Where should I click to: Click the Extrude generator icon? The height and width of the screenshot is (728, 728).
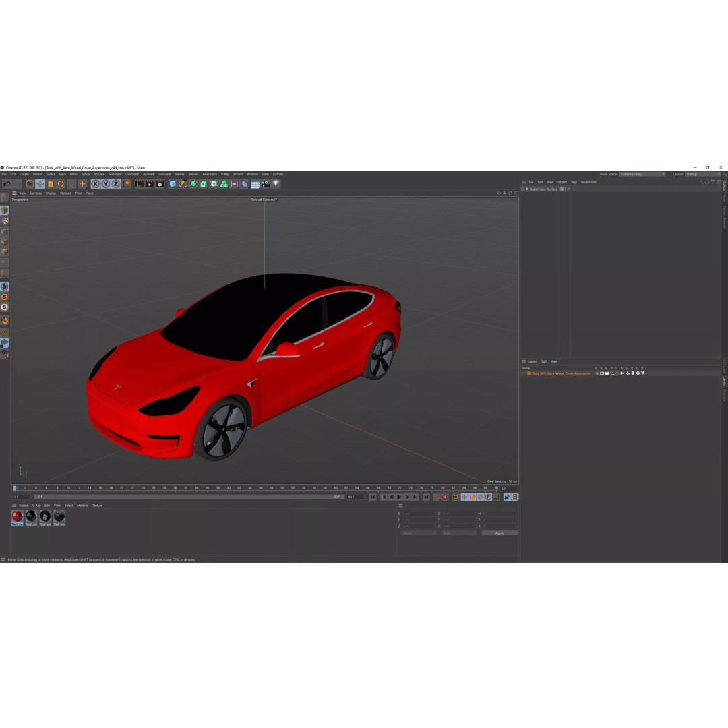coord(204,184)
